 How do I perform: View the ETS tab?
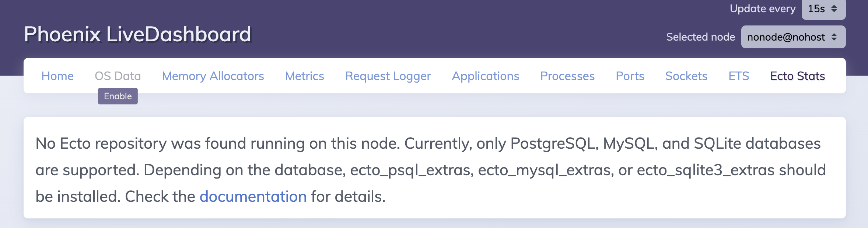pos(739,76)
